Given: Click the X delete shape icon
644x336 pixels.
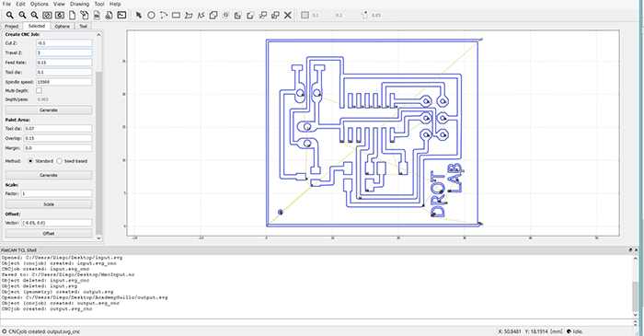Looking at the screenshot, I should pyautogui.click(x=288, y=16).
